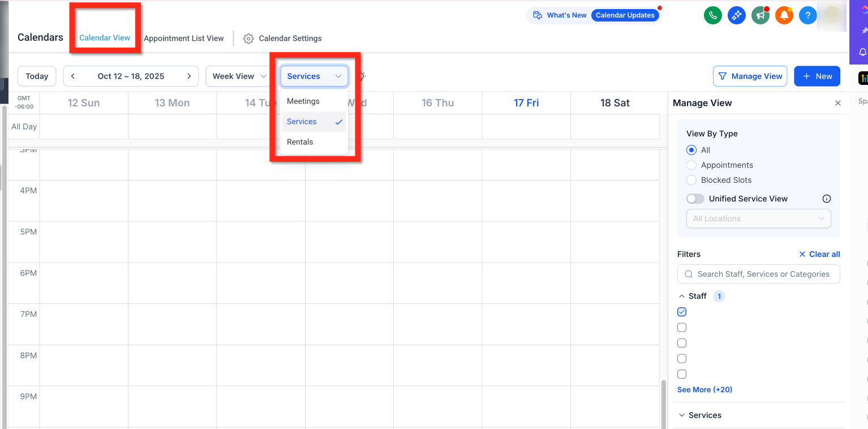Open the green phone dialer icon

pos(712,15)
